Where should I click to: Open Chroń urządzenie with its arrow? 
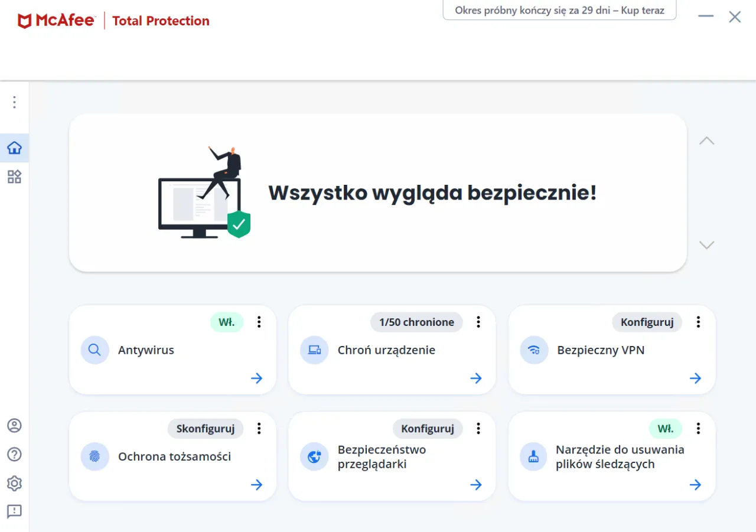[x=476, y=378]
